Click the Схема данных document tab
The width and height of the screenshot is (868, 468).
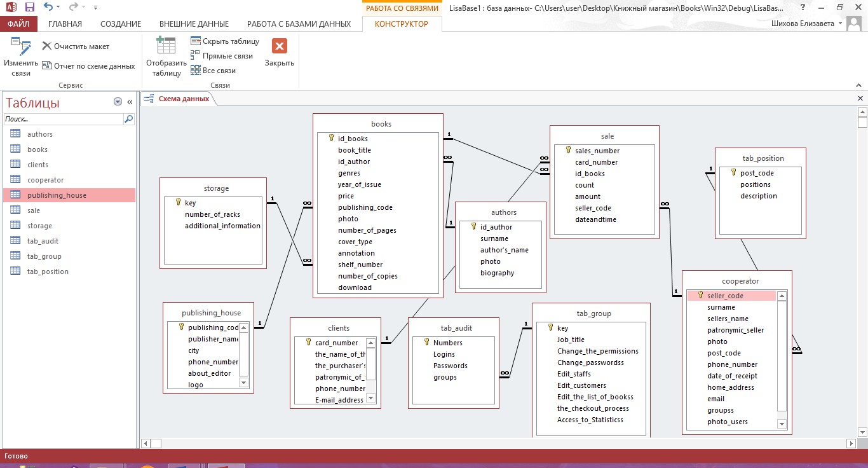(x=178, y=99)
